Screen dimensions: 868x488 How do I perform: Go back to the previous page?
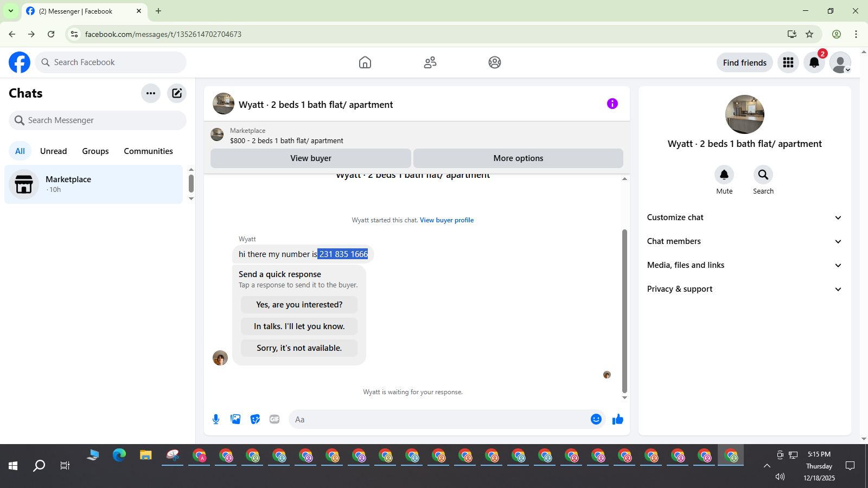(12, 34)
